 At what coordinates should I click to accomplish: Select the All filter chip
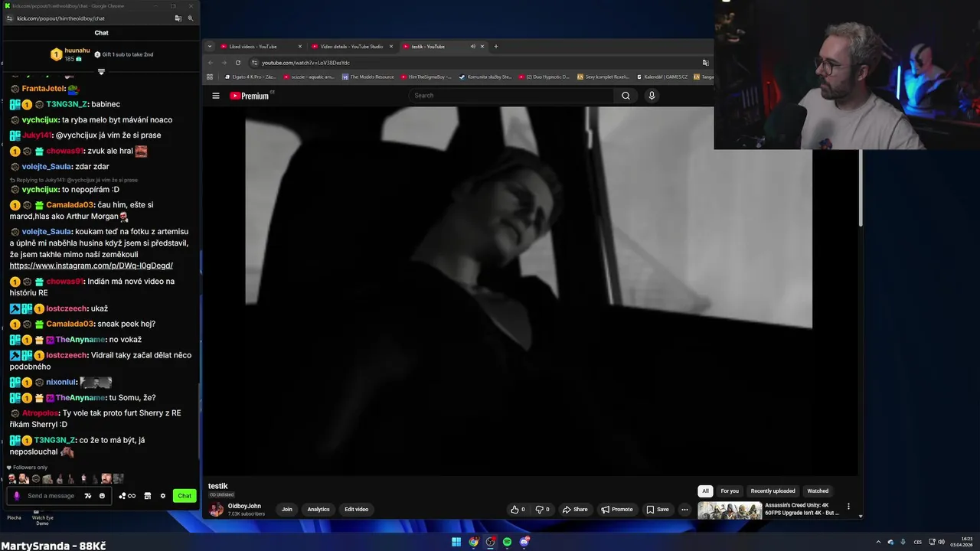coord(705,491)
